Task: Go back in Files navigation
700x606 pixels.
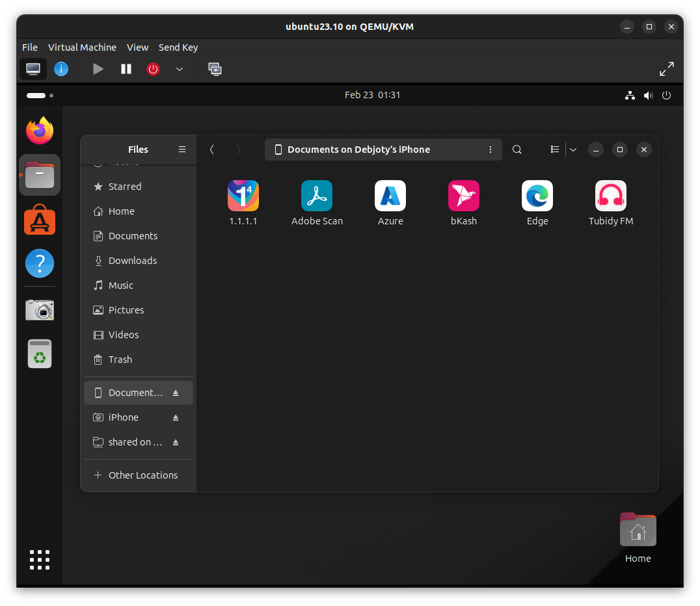Action: (x=212, y=150)
